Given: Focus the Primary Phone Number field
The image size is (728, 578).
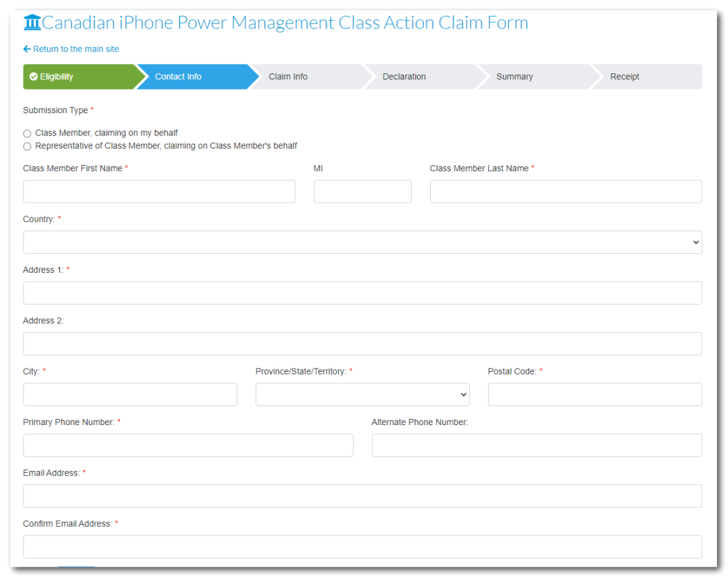Looking at the screenshot, I should click(x=189, y=445).
